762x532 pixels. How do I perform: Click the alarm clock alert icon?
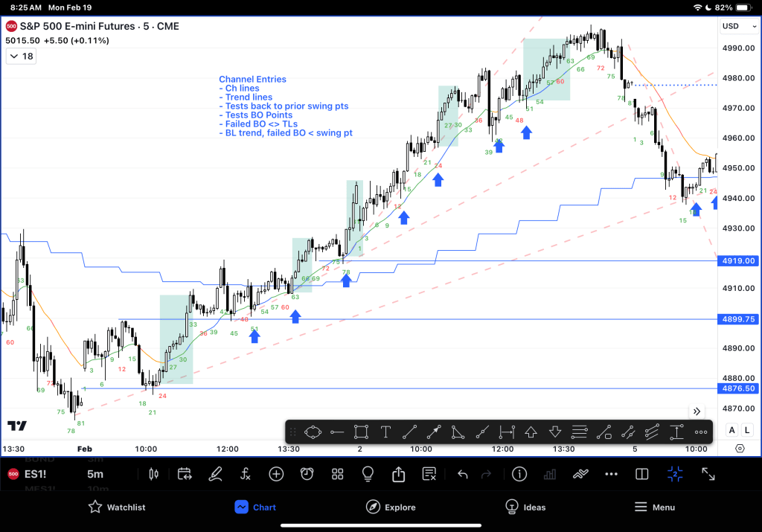307,474
